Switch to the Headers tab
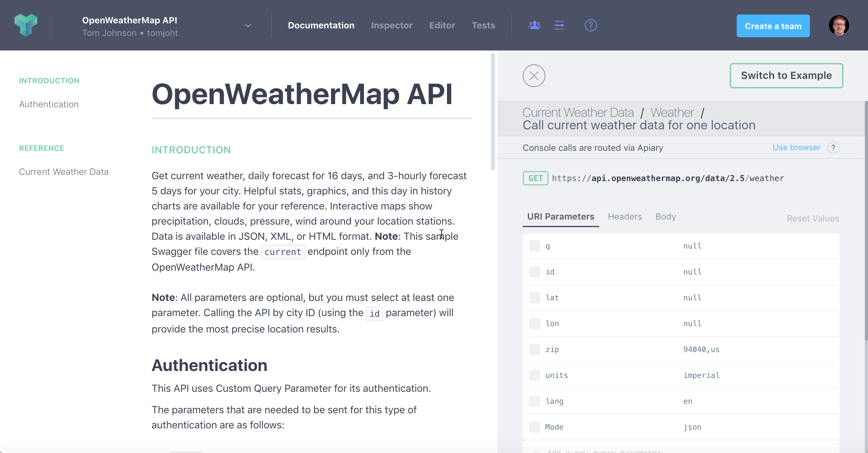Screen dimensions: 868x453 [625, 217]
